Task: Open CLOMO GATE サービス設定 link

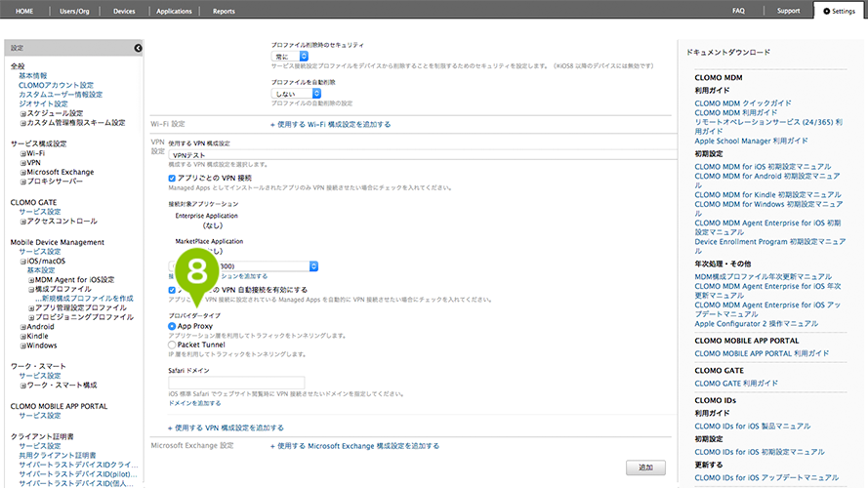Action: [40, 212]
